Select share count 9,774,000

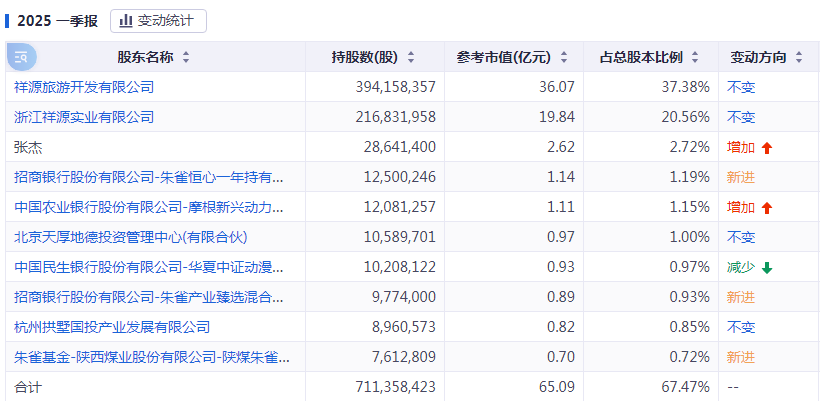click(404, 297)
